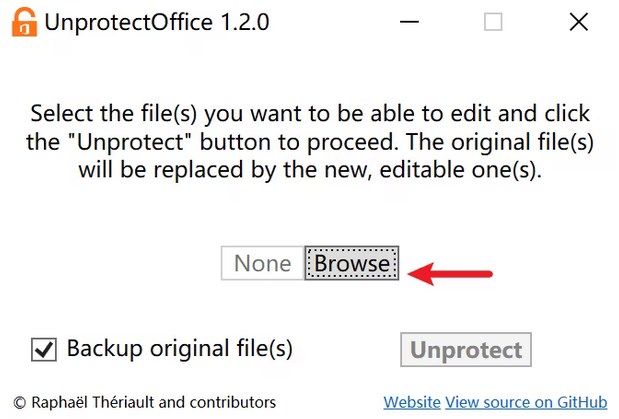Image resolution: width=619 pixels, height=419 pixels.
Task: Click the "will be replaced" instruction line
Action: pos(310,169)
